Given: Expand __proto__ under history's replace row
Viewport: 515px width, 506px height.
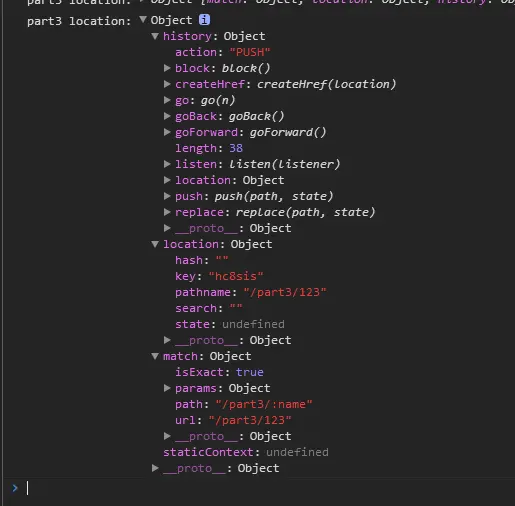Looking at the screenshot, I should coord(167,228).
